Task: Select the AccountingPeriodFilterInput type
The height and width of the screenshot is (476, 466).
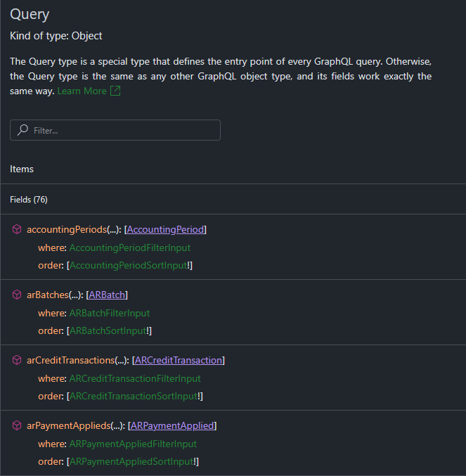Action: tap(129, 247)
